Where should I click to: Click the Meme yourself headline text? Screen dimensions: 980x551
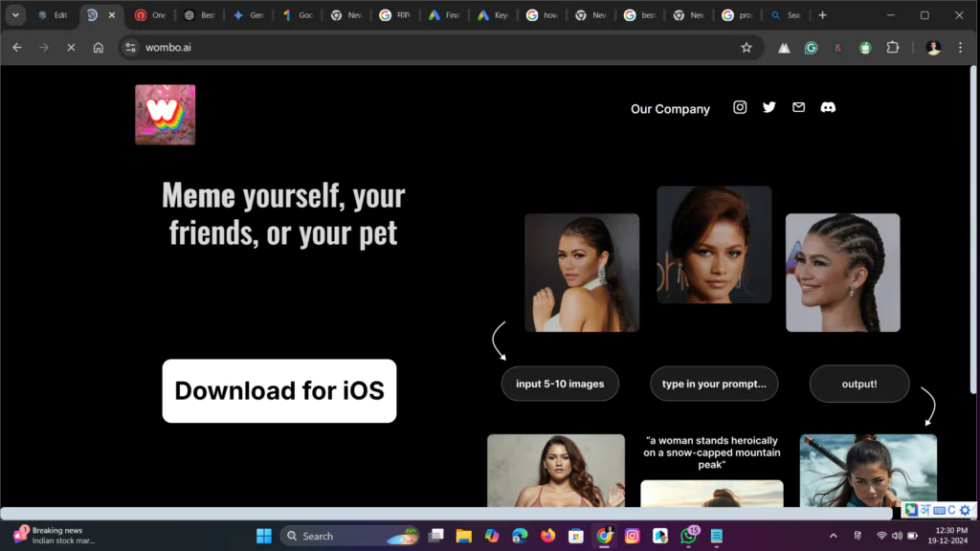[283, 213]
